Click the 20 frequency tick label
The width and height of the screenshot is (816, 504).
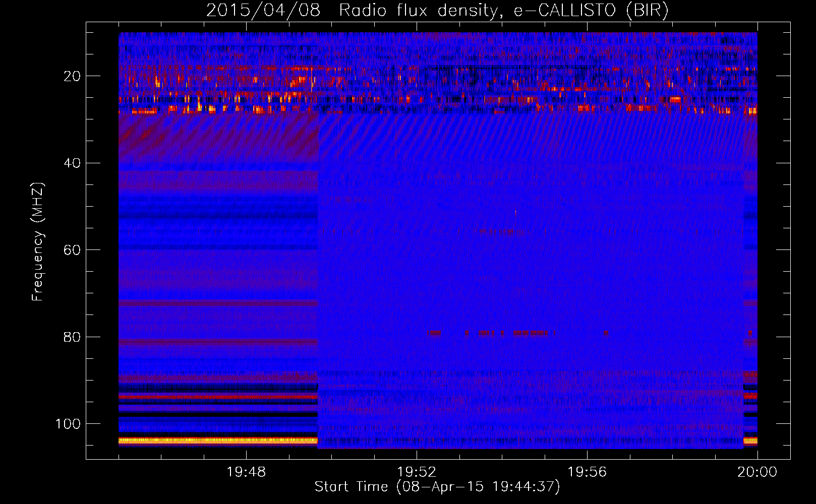73,76
